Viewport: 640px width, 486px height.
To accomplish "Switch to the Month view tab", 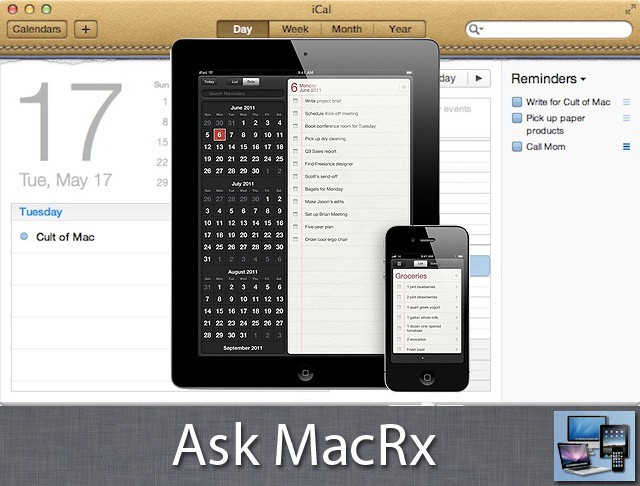I will [346, 29].
